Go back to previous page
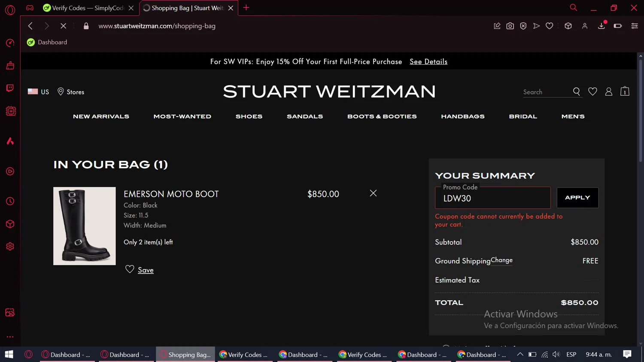 point(30,26)
